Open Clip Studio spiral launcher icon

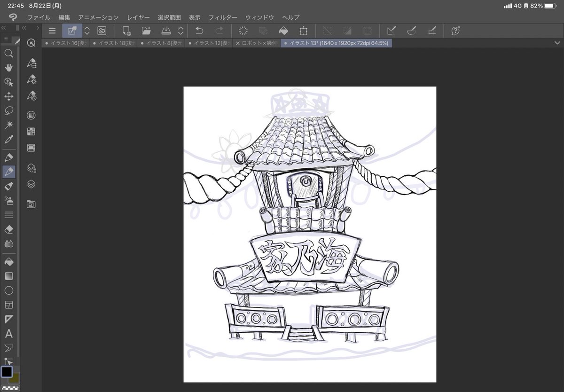pos(102,31)
